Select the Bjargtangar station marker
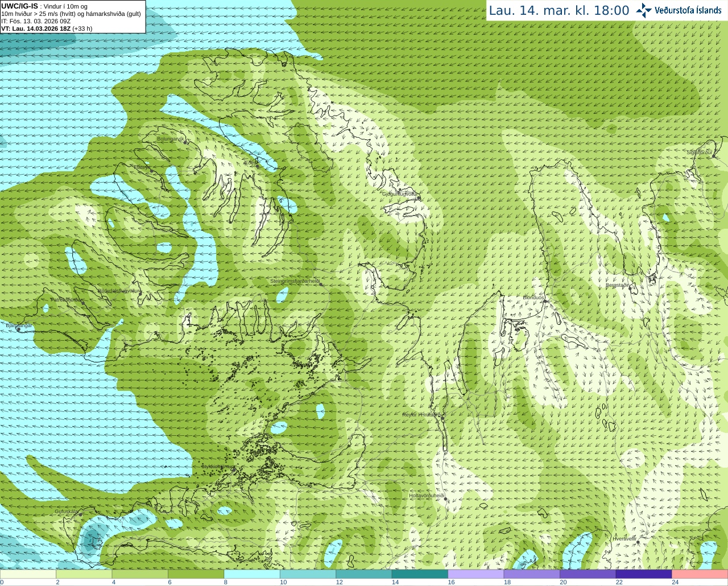Screen dimensions: 728x586 point(19,329)
